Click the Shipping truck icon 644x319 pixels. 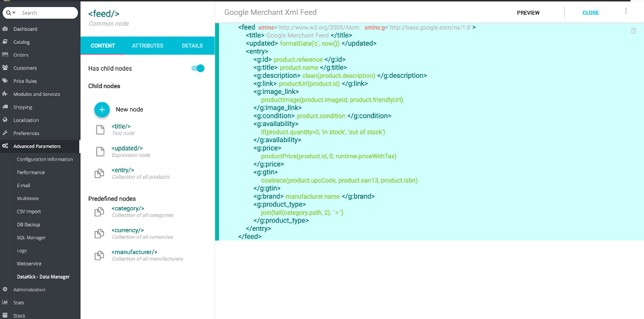5,107
